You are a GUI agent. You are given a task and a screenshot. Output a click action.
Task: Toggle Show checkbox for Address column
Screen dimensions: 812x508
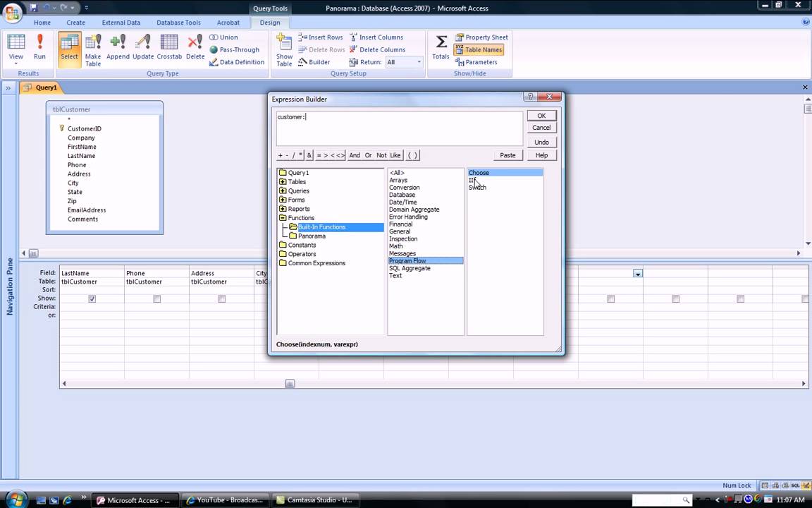(221, 298)
